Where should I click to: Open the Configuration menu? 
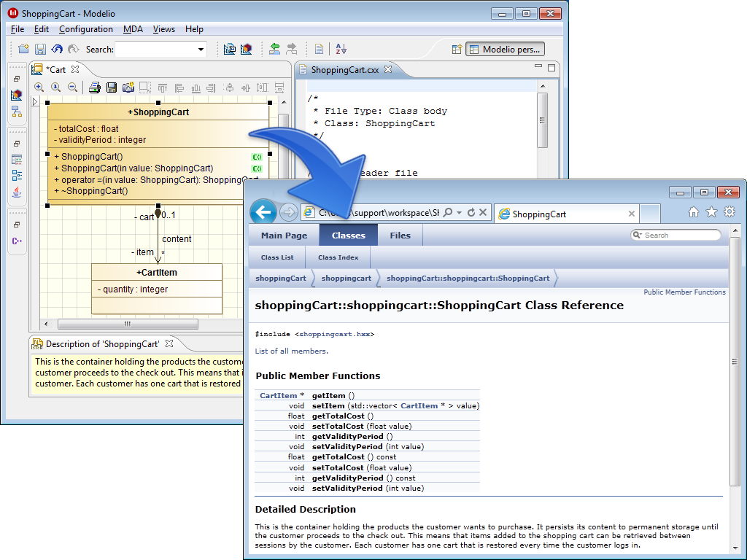(86, 29)
